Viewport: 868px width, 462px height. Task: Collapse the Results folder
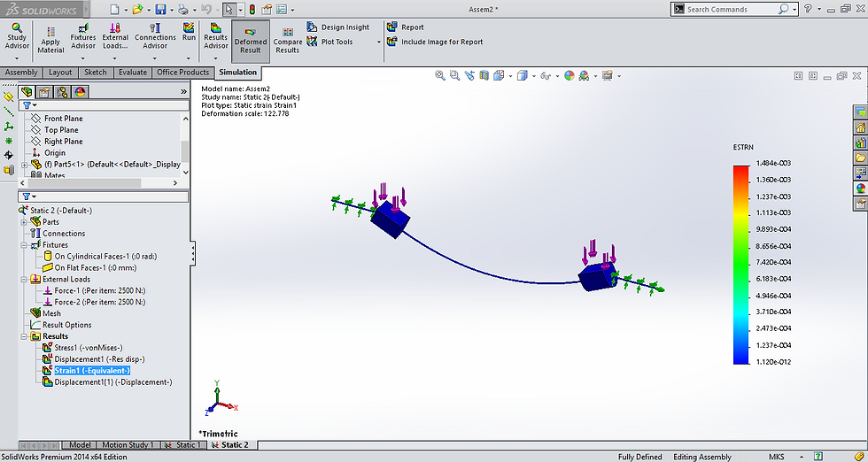24,337
